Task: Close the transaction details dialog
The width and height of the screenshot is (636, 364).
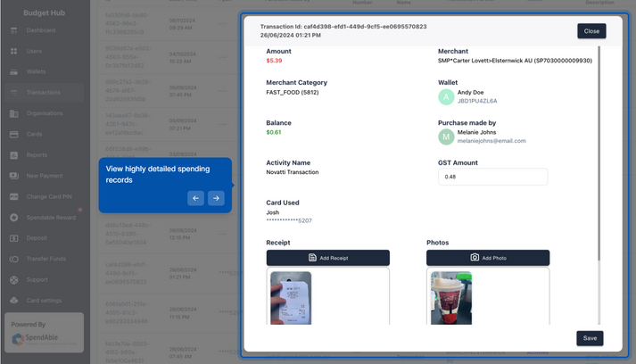Action: (591, 31)
